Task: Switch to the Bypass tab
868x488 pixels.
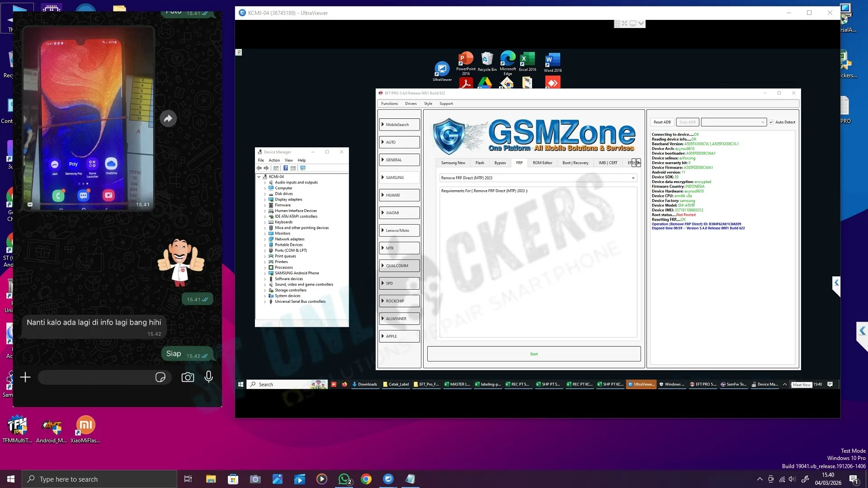Action: (x=500, y=163)
